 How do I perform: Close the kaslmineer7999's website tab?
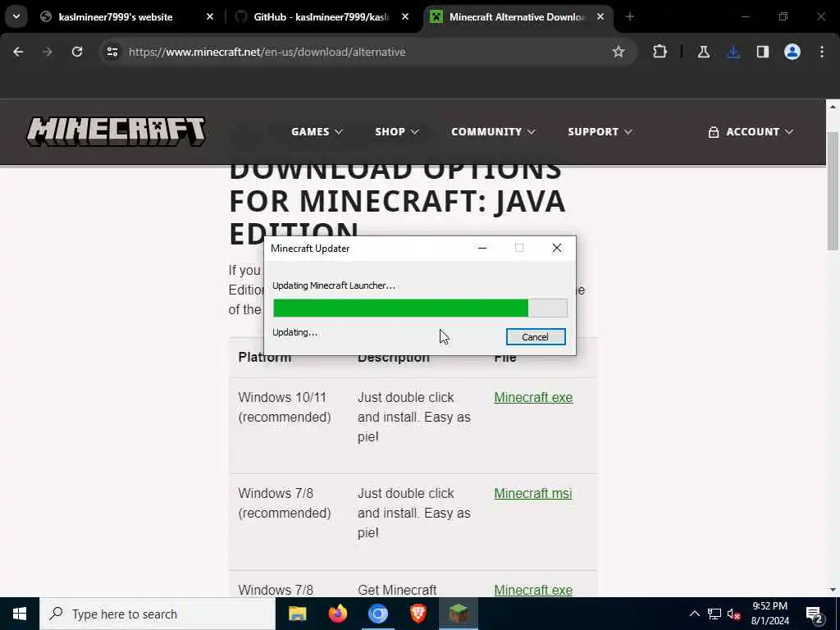coord(210,17)
